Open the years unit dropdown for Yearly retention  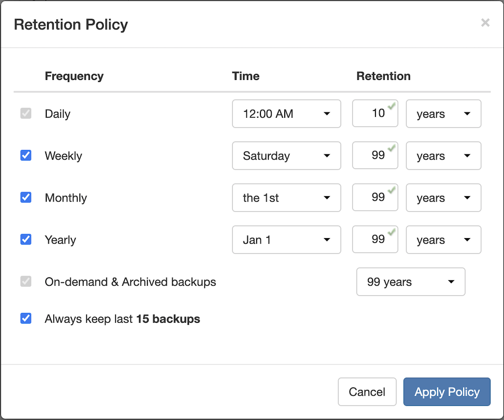[443, 239]
